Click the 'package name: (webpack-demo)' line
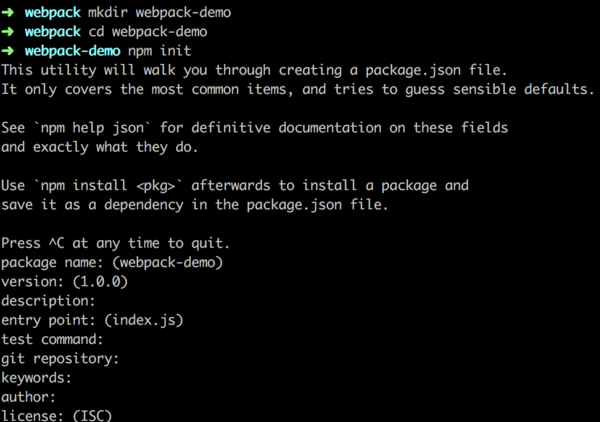This screenshot has height=422, width=600. 111,263
